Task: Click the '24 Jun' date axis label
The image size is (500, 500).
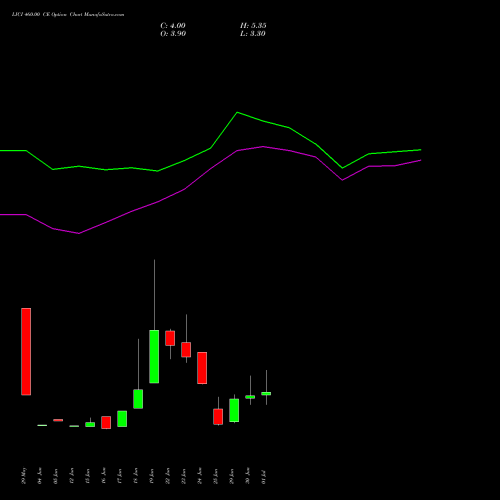Action: pyautogui.click(x=200, y=476)
